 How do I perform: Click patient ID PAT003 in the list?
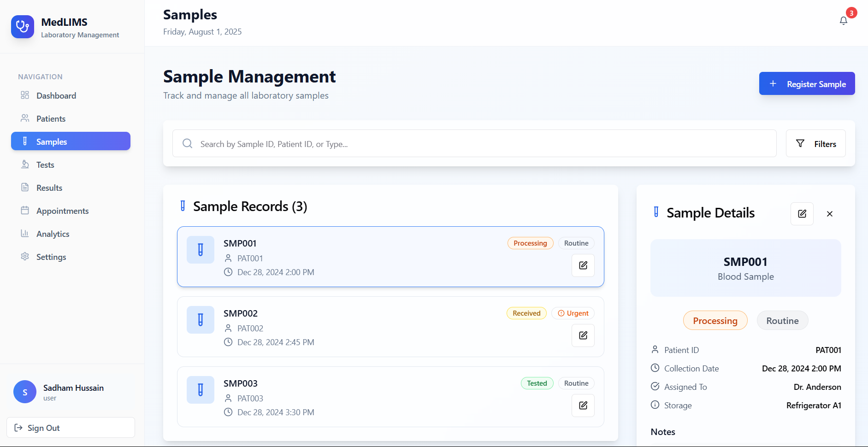click(250, 399)
